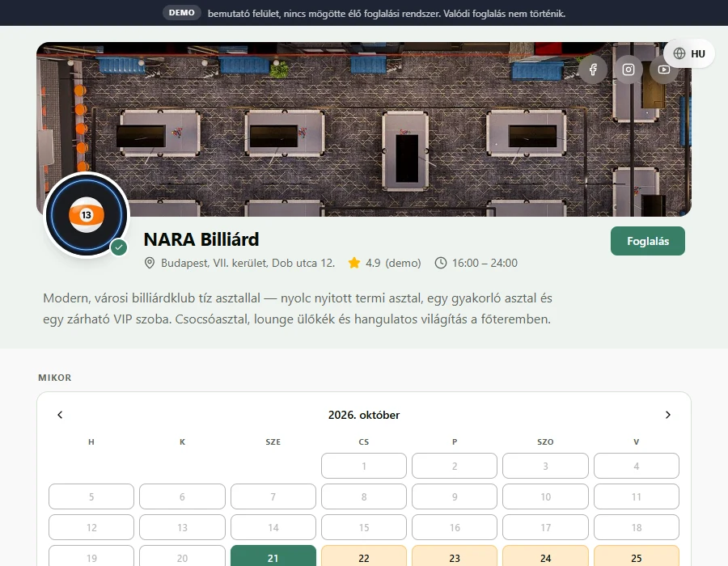Image resolution: width=728 pixels, height=566 pixels.
Task: Open the HU language selector
Action: 689,53
